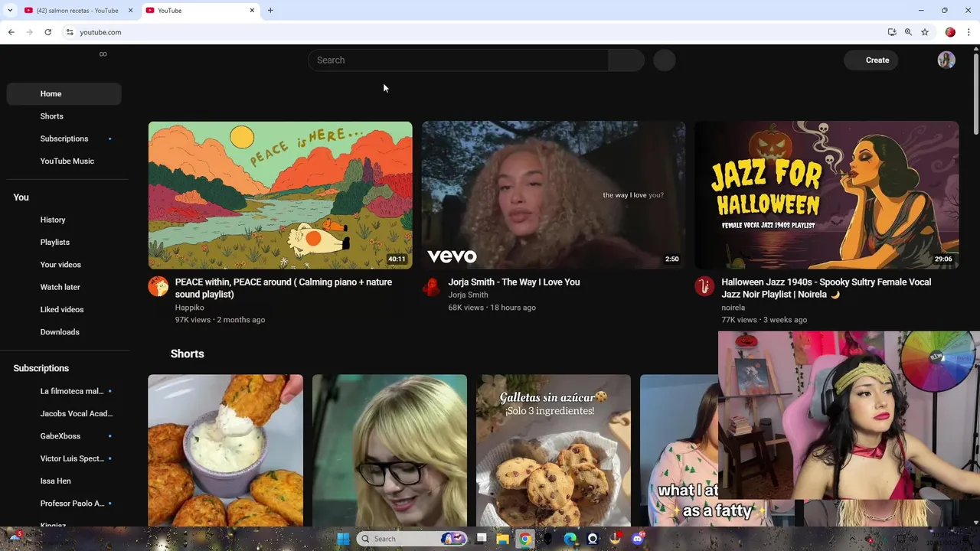Open Playlists in sidebar
This screenshot has height=551, width=980.
click(x=64, y=242)
